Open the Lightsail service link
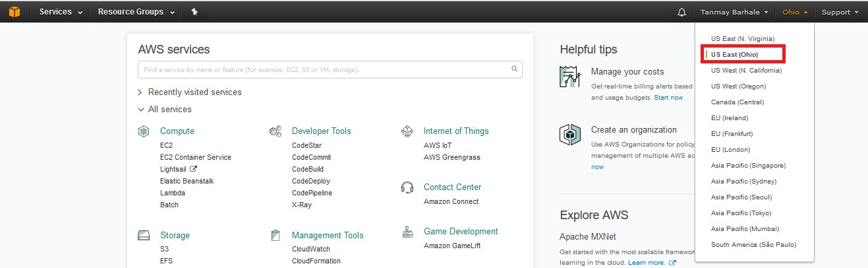The width and height of the screenshot is (868, 268). click(174, 169)
